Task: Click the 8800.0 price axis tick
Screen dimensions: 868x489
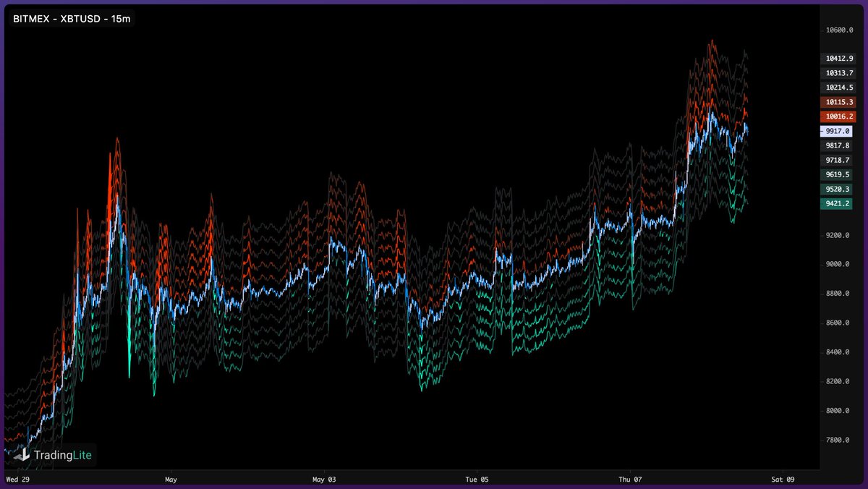Action: (838, 294)
